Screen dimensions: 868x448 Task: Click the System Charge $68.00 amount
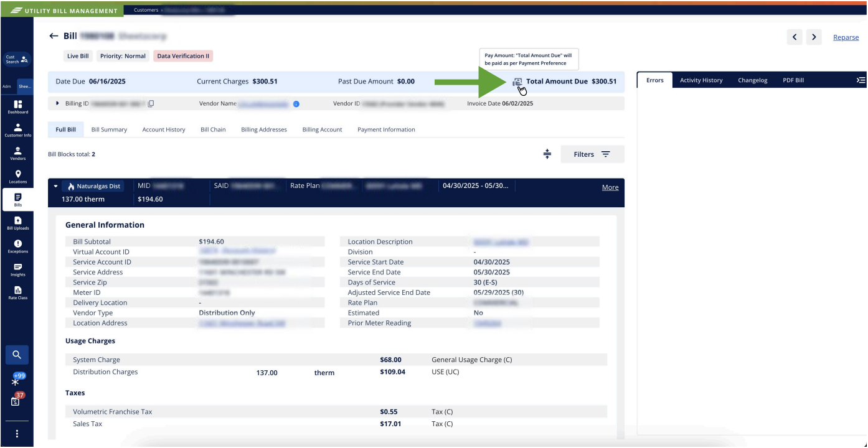click(x=390, y=360)
